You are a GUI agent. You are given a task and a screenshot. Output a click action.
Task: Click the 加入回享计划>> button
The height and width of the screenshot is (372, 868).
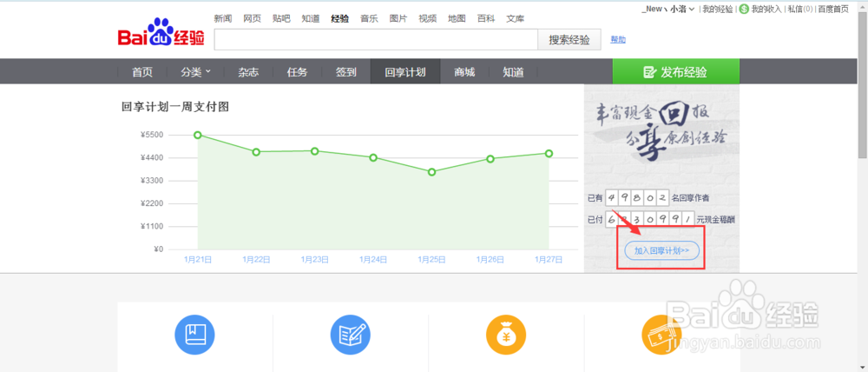(661, 250)
